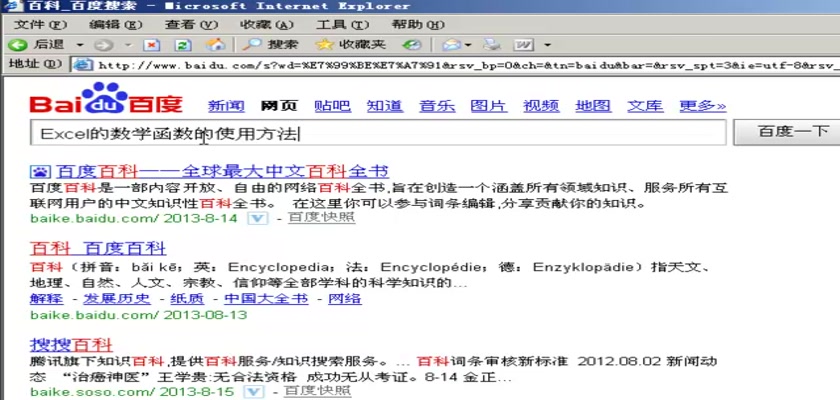Open the 工具(T) menu

tap(342, 25)
